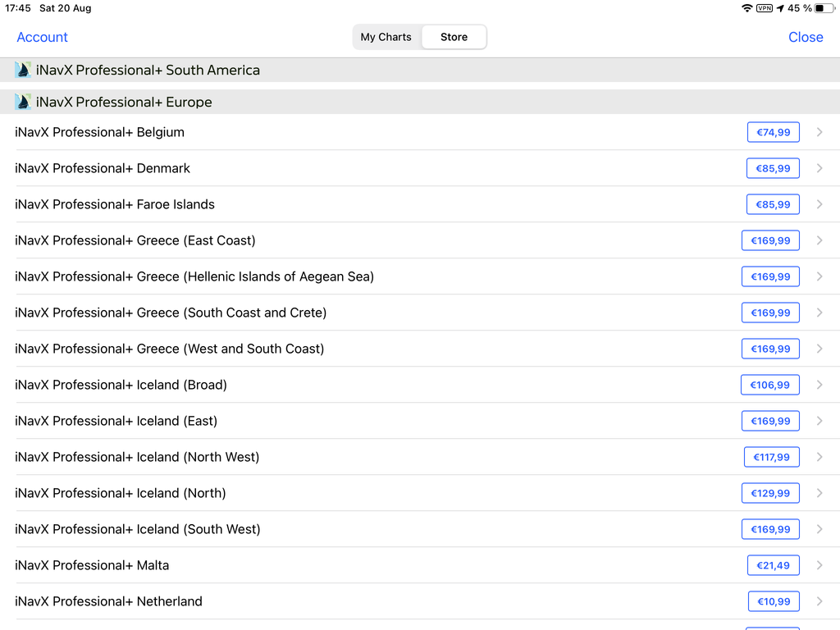840x630 pixels.
Task: Tap price button for Iceland (South West)
Action: pyautogui.click(x=770, y=529)
